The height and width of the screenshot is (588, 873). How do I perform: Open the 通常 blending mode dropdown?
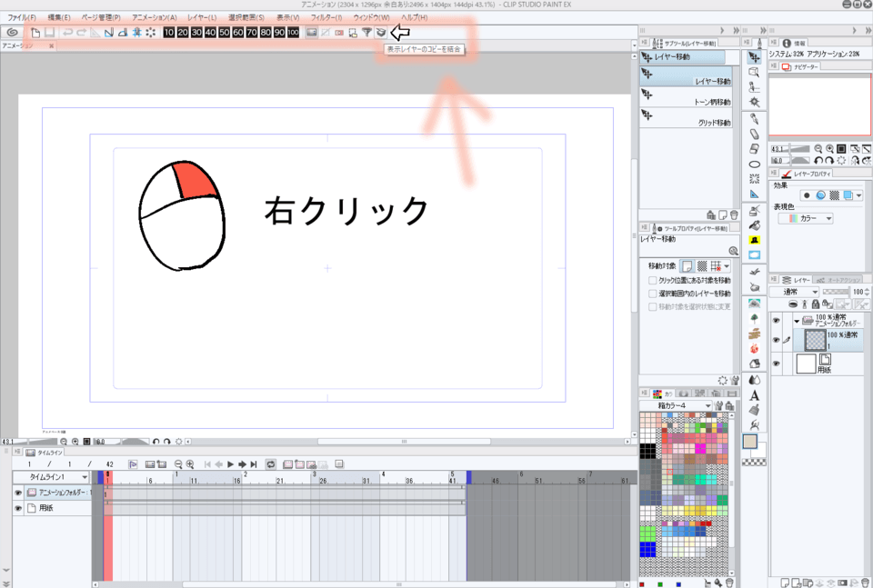click(x=795, y=292)
